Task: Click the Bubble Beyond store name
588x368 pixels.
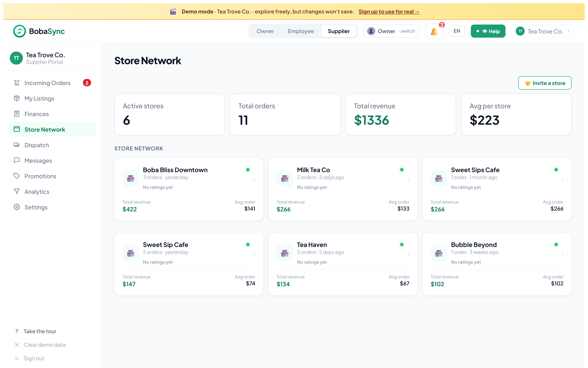Action: [473, 245]
